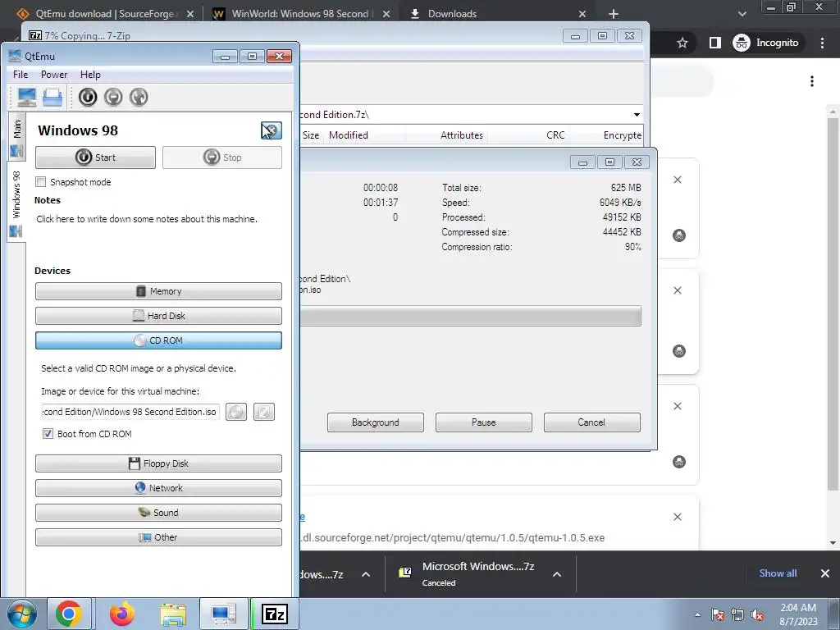Uncheck Boot from CD ROM
840x630 pixels.
tap(48, 434)
